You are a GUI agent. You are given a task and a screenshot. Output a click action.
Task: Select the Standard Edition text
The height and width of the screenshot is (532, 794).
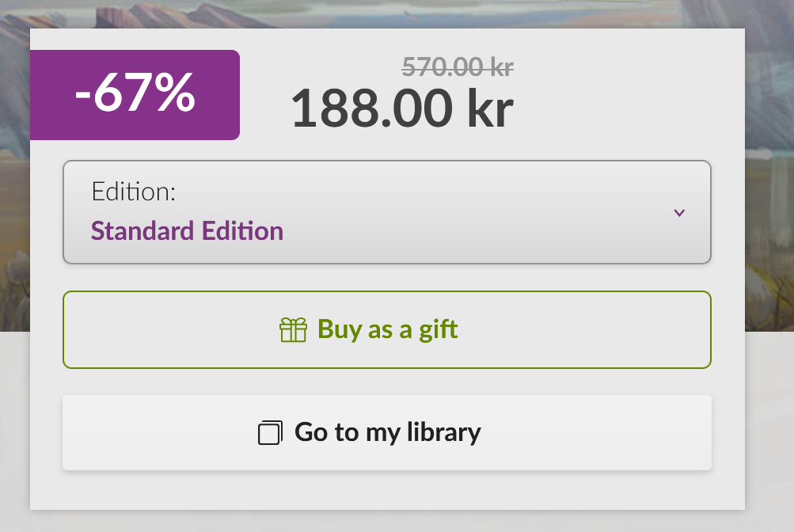(187, 231)
